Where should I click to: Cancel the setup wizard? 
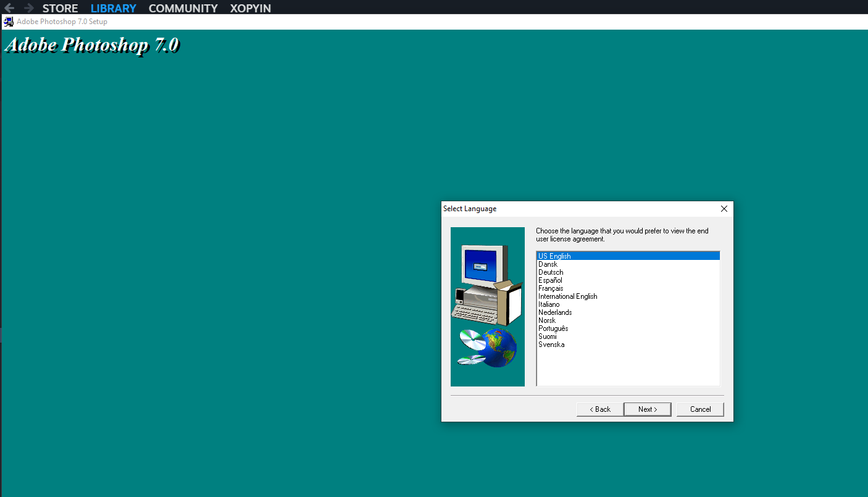click(700, 409)
